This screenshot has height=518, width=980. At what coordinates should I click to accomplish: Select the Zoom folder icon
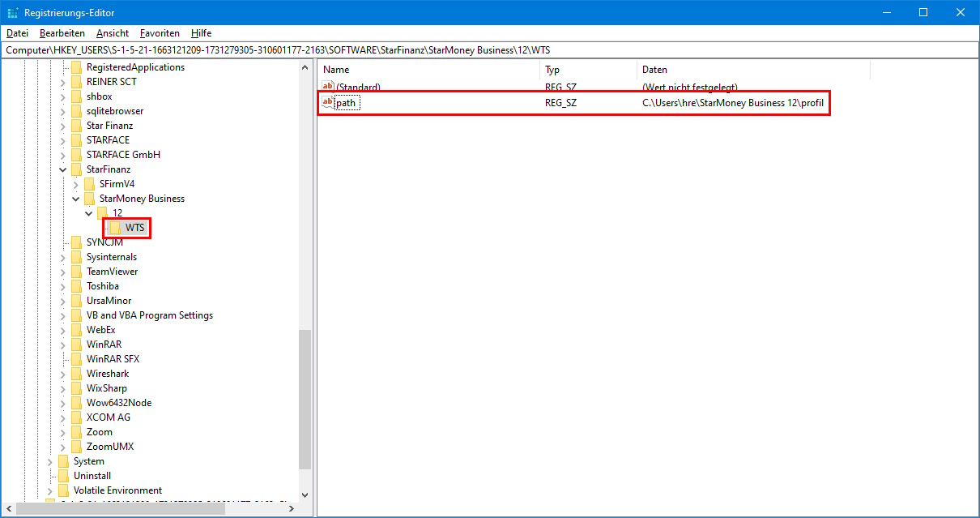[77, 432]
